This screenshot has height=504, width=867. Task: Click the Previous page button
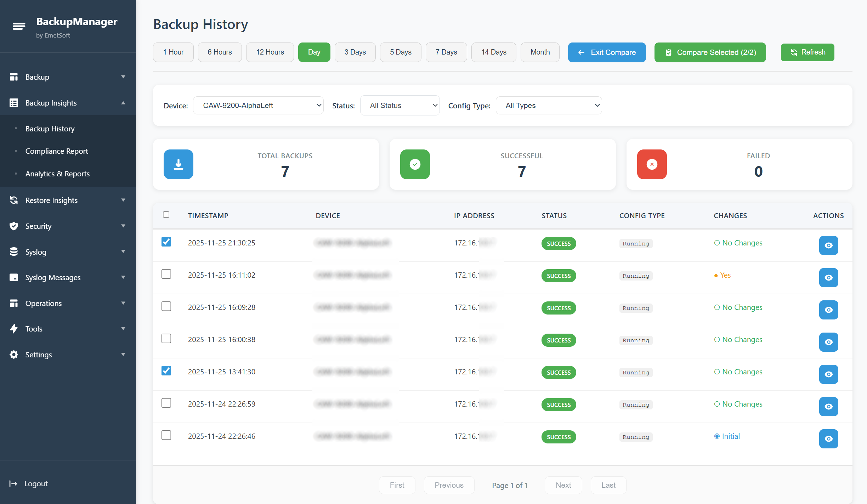(449, 485)
